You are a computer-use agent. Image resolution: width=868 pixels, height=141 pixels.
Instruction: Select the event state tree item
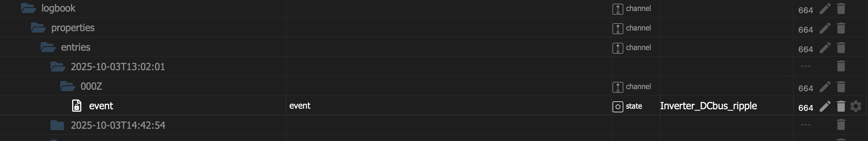101,106
